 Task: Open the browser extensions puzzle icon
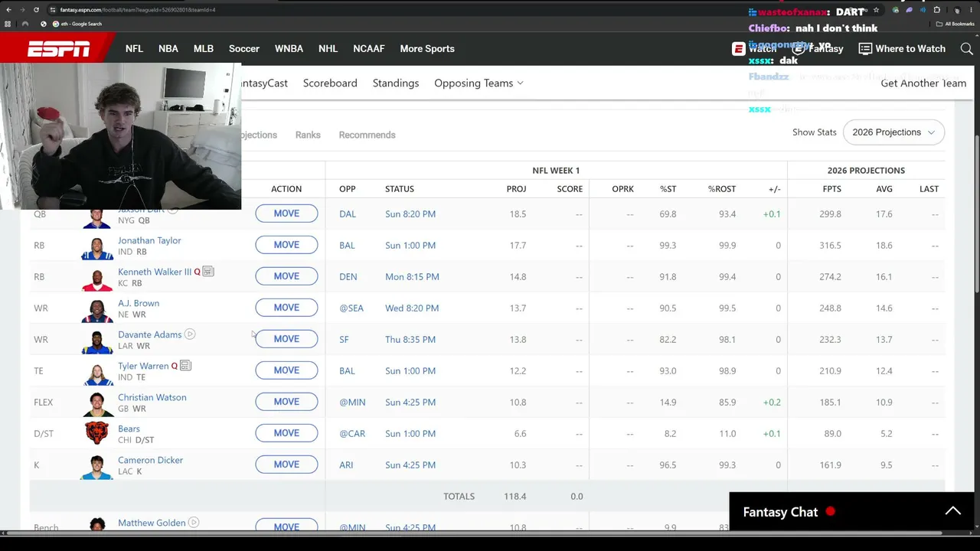click(937, 10)
